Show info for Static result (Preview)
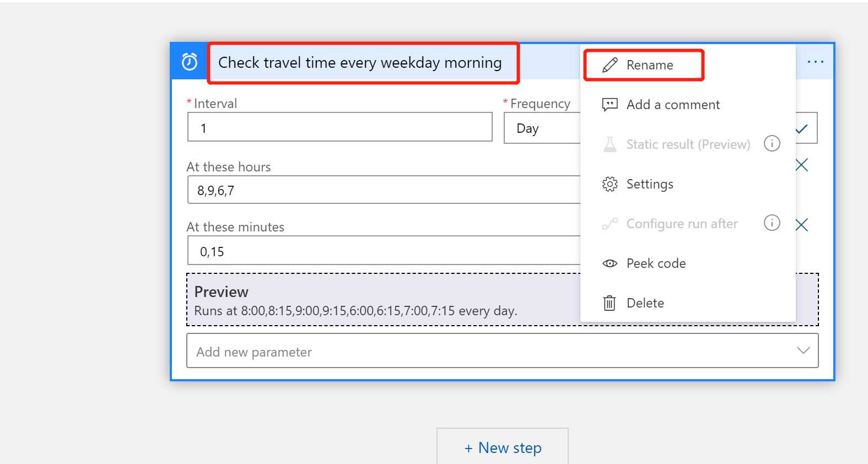The height and width of the screenshot is (464, 868). tap(772, 144)
